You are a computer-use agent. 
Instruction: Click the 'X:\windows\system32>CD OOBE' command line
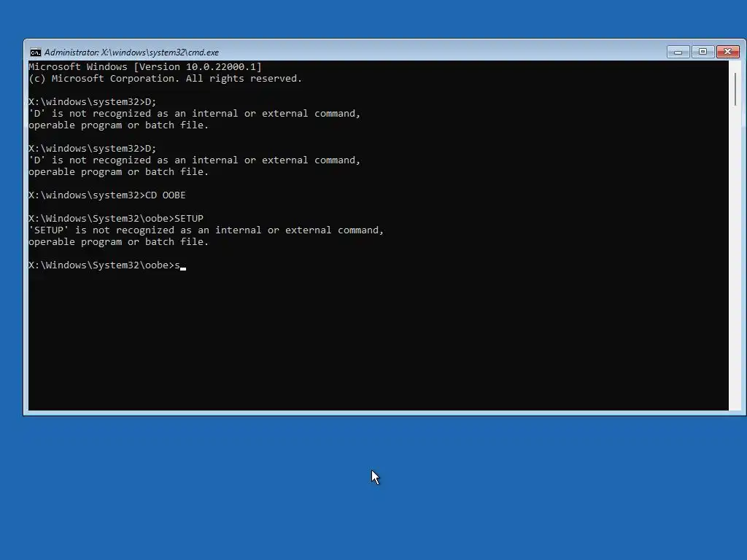(x=107, y=195)
